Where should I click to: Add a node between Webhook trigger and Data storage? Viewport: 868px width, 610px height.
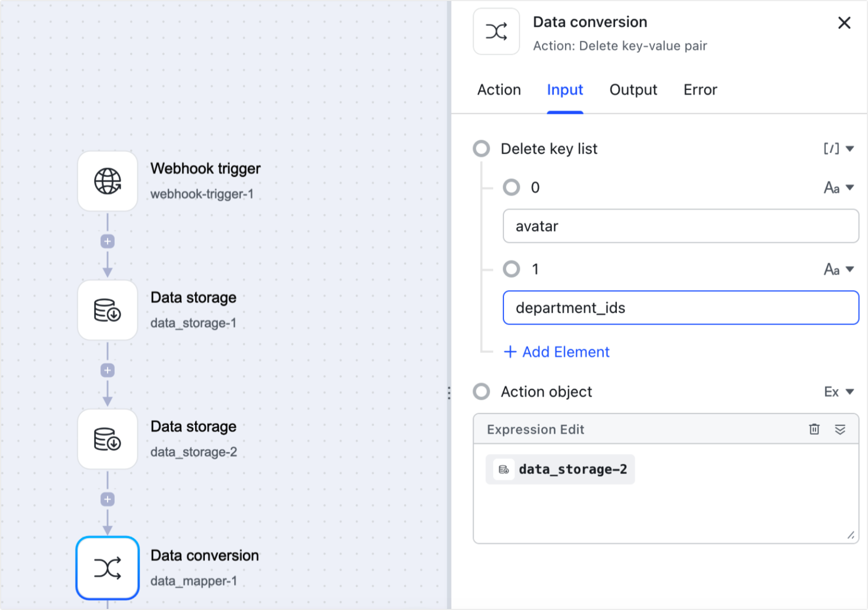[x=107, y=241]
